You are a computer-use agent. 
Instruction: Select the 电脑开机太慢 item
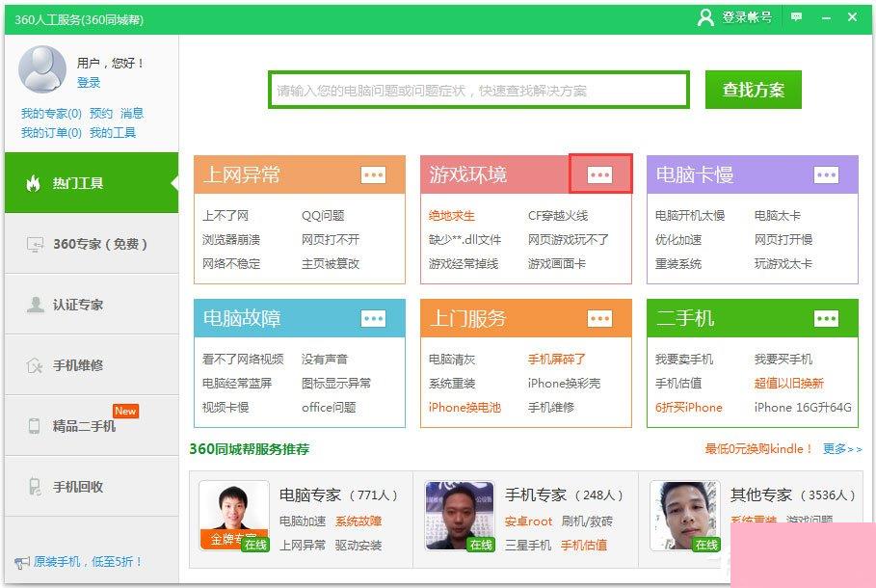690,216
